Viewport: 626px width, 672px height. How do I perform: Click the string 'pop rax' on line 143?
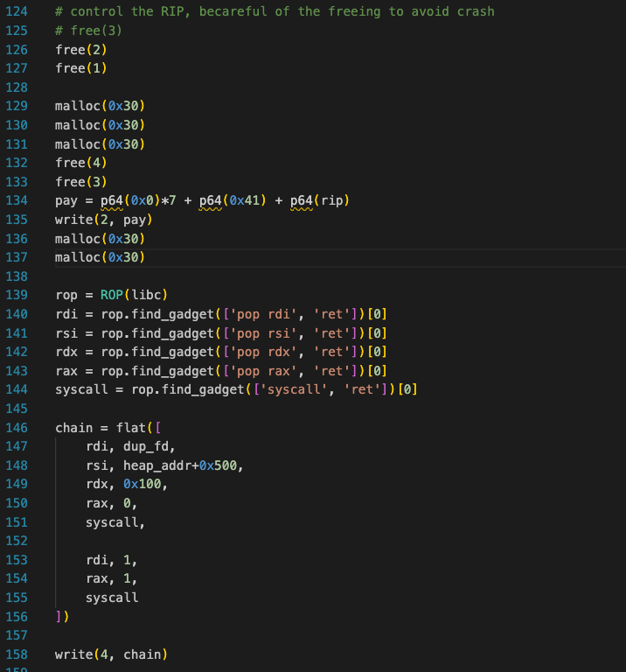point(263,371)
